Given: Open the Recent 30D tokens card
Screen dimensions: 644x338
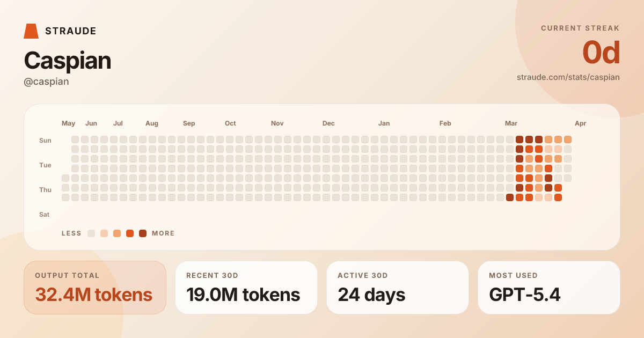Looking at the screenshot, I should [x=246, y=288].
